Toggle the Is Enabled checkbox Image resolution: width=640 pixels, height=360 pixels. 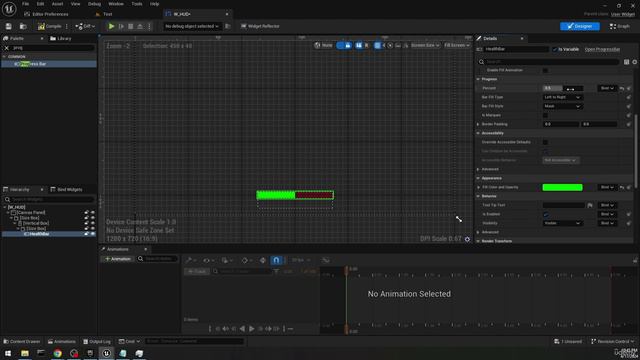546,214
